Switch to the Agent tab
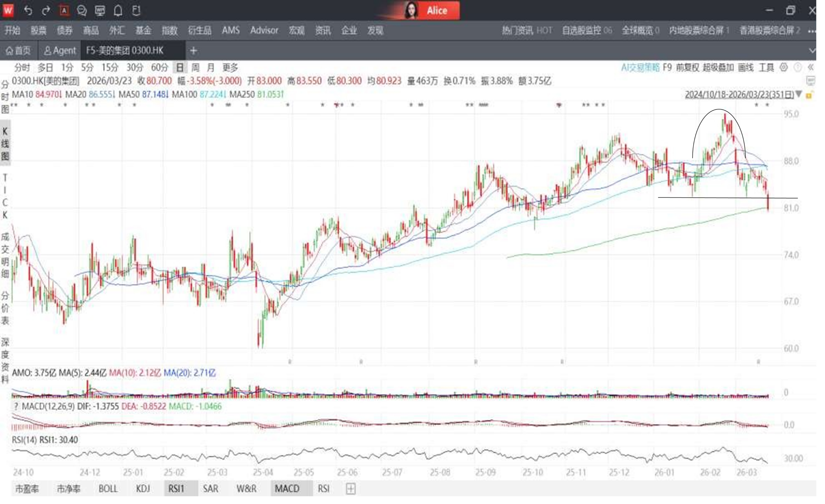 [x=60, y=51]
